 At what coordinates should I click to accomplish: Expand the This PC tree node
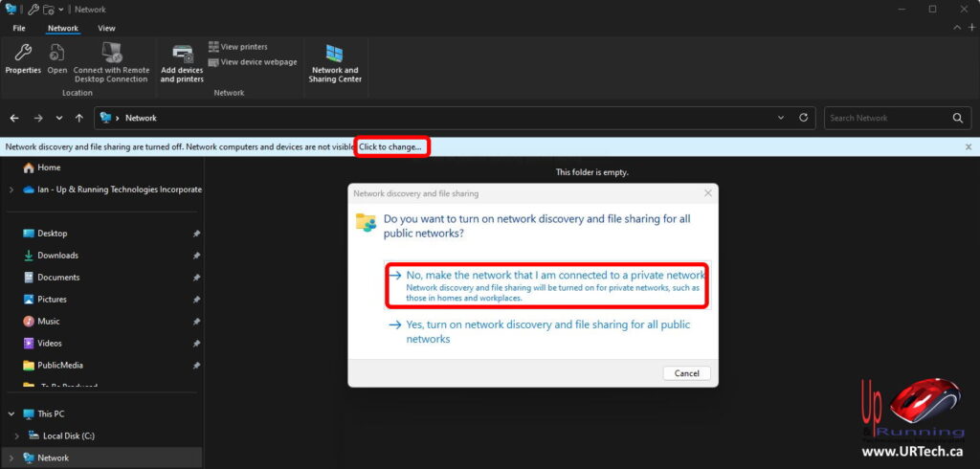point(11,414)
